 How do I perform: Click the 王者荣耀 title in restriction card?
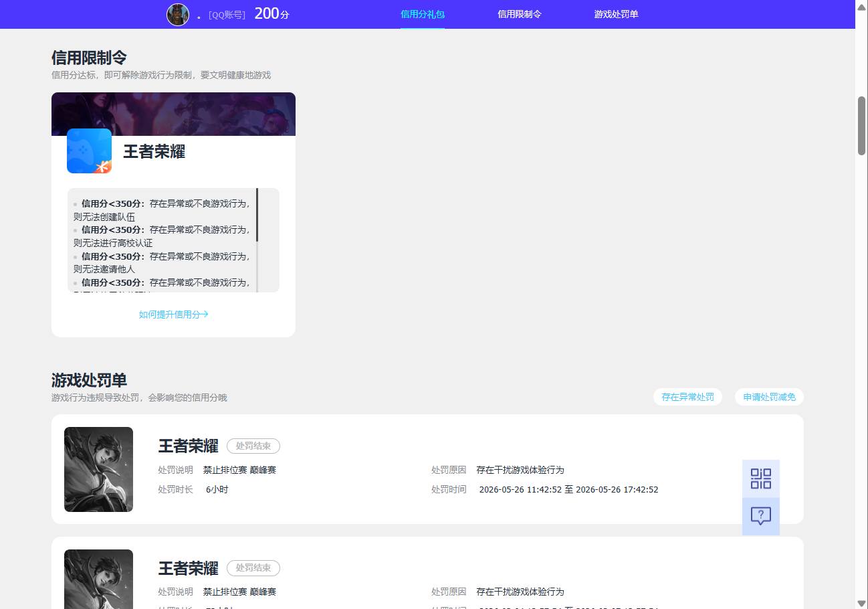(x=154, y=151)
